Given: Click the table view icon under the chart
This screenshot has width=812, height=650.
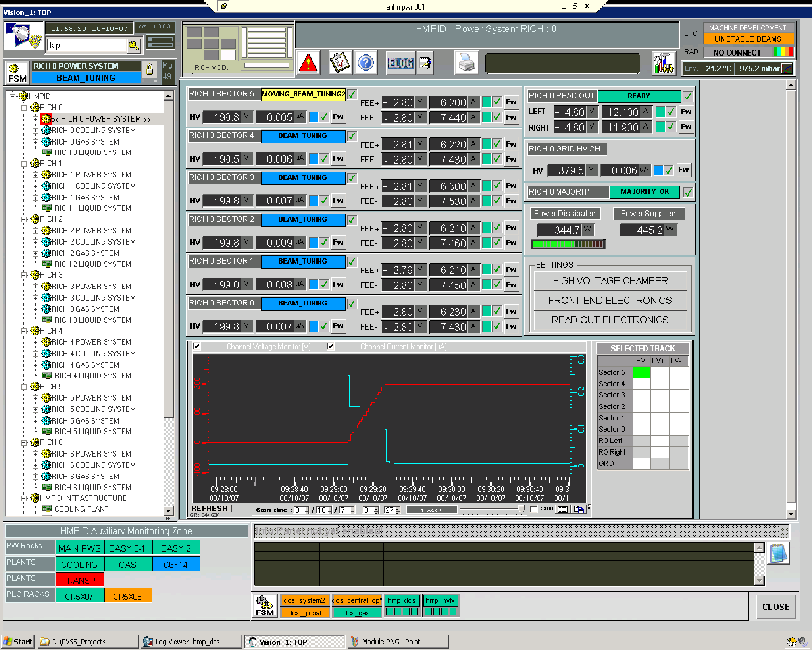Looking at the screenshot, I should pyautogui.click(x=562, y=509).
